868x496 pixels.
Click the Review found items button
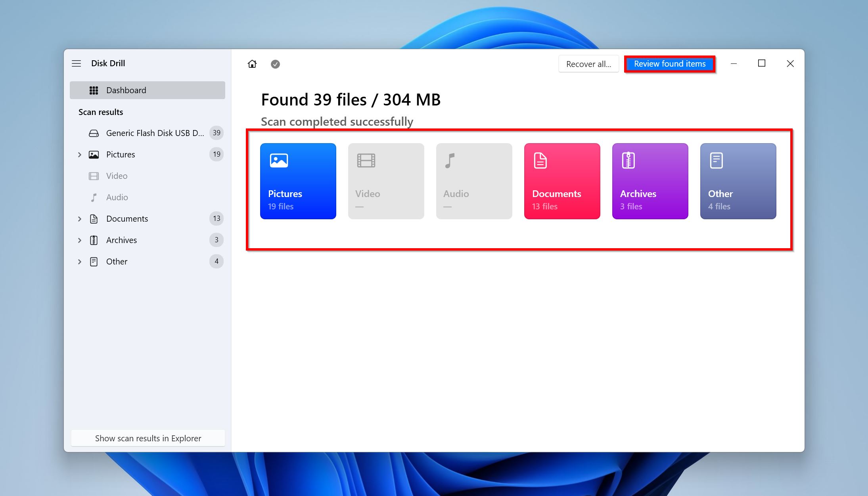[x=669, y=64]
